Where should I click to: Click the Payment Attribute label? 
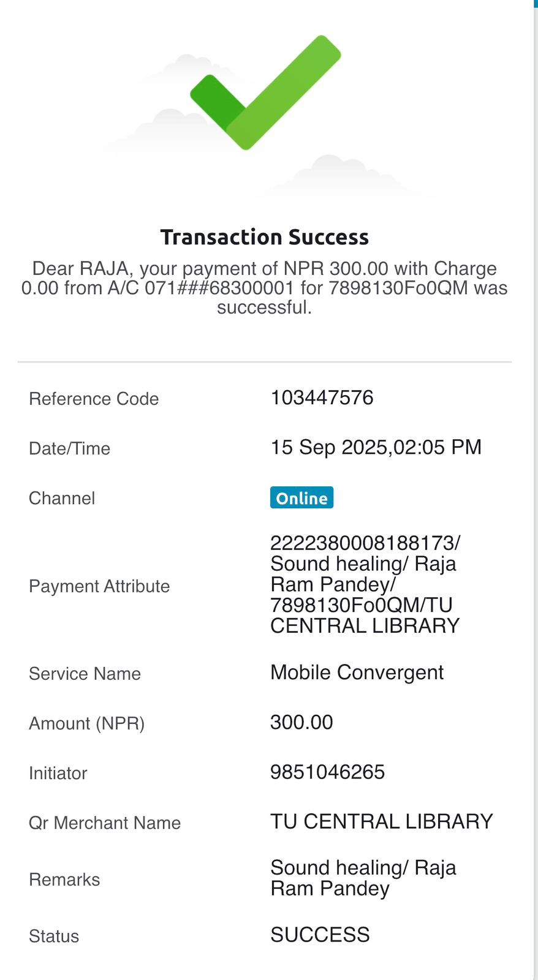click(x=99, y=586)
